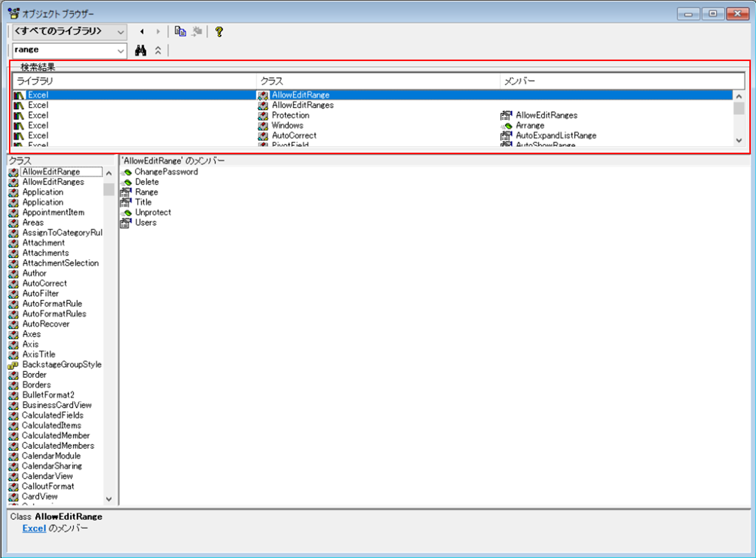
Task: Click the binoculars search icon
Action: point(140,51)
